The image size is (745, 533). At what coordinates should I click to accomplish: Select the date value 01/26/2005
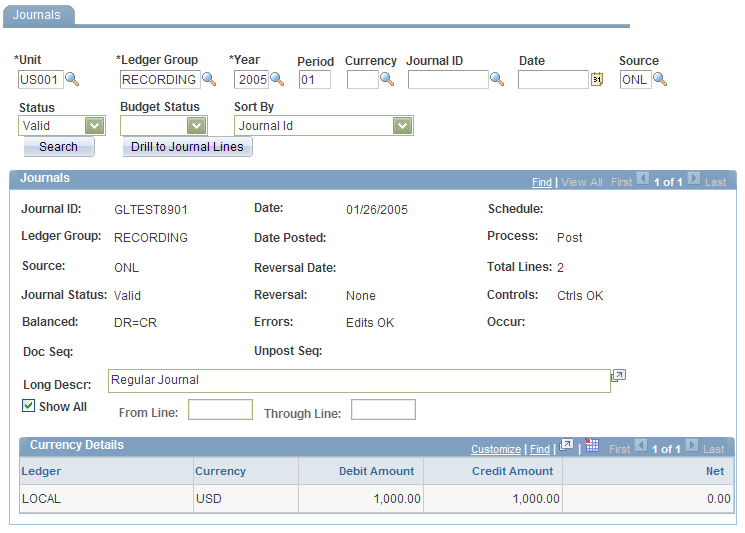(x=377, y=210)
